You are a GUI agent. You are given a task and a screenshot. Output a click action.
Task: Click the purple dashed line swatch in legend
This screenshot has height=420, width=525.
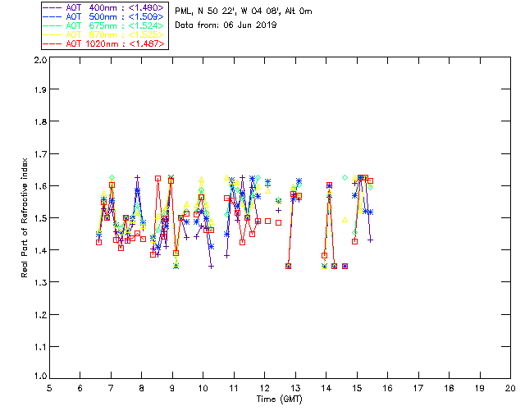[x=52, y=7]
